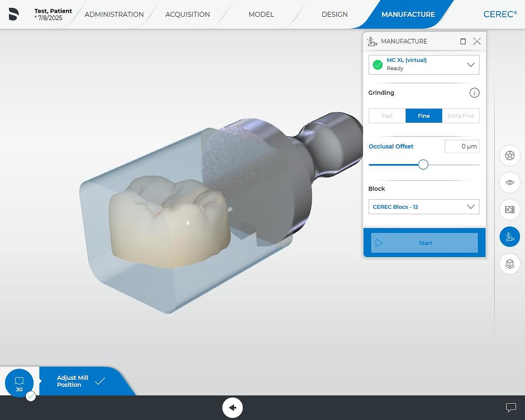Click the back arrow at the bottom
Viewport: 525px width, 420px height.
point(232,407)
